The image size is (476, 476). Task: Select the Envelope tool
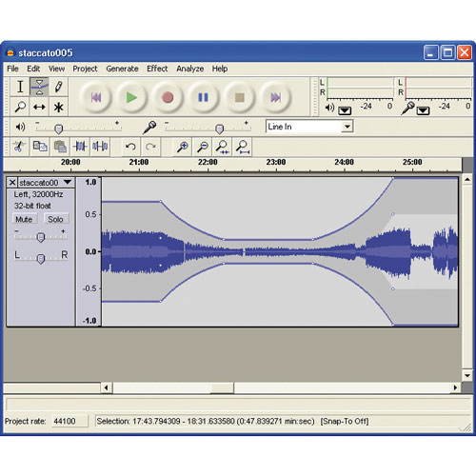(39, 87)
